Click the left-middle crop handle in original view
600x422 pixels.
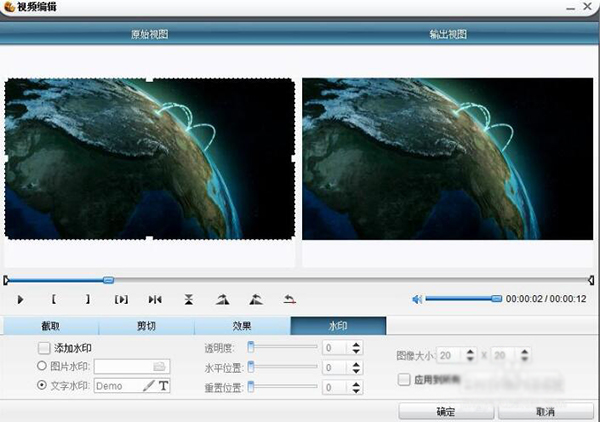click(6, 158)
